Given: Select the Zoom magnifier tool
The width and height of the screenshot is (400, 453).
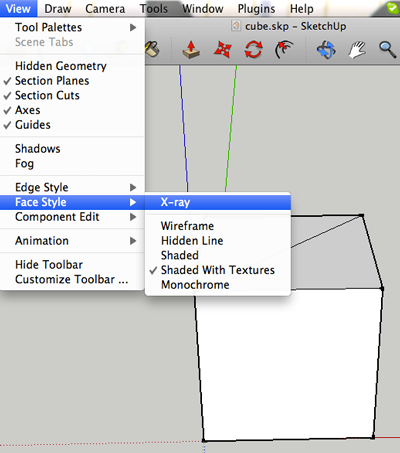Looking at the screenshot, I should 387,50.
